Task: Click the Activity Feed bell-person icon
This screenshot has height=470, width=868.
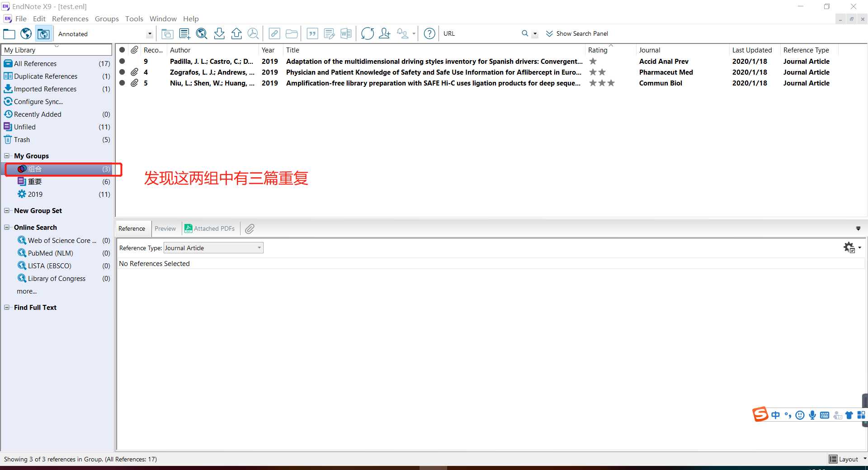Action: click(402, 34)
